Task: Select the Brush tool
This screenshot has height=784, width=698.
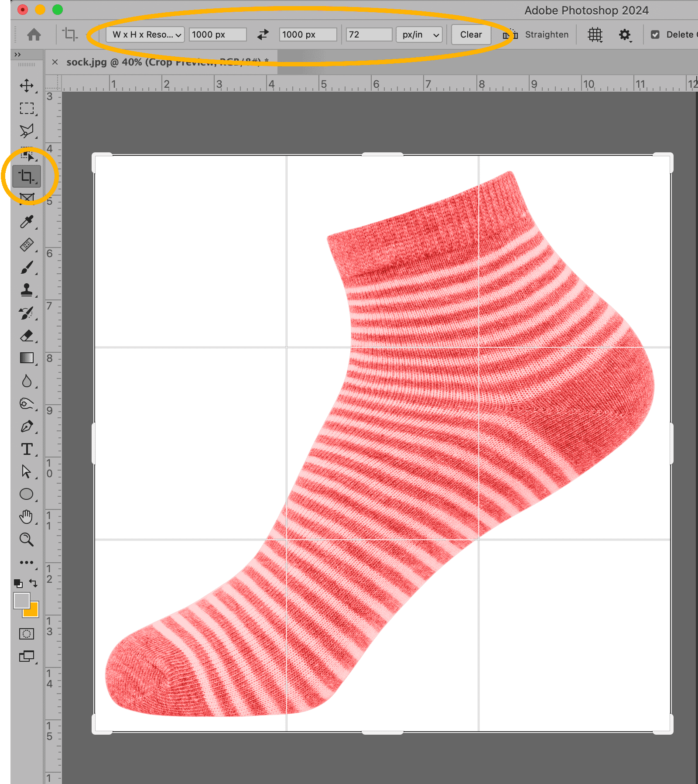Action: (27, 267)
